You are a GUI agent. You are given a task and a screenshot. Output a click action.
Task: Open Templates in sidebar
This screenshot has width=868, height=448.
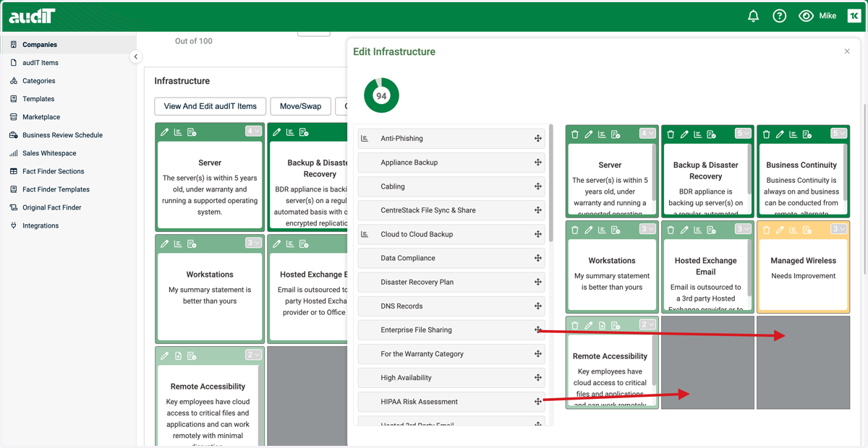point(38,99)
